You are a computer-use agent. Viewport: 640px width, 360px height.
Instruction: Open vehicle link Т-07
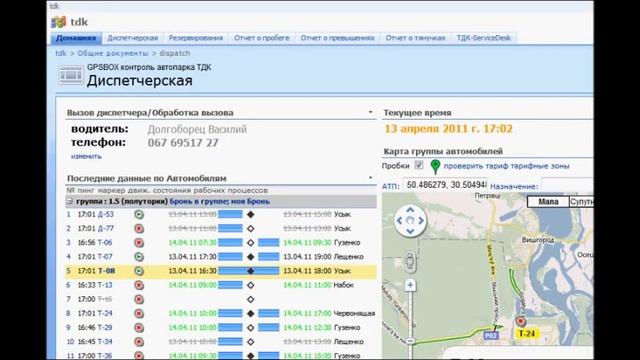coord(105,257)
